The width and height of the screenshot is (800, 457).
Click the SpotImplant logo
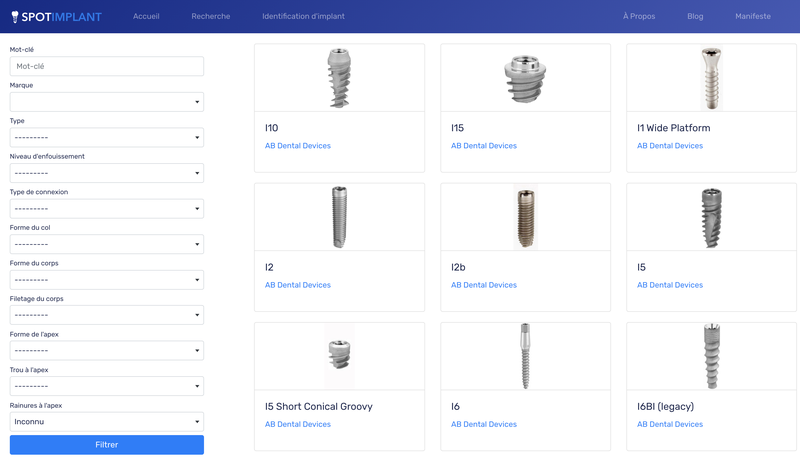[x=57, y=17]
